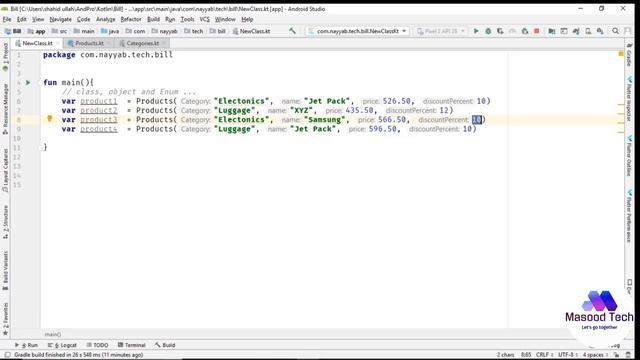Click the Layout Inspector toolbar icon
This screenshot has width=640, height=360.
coord(564,31)
